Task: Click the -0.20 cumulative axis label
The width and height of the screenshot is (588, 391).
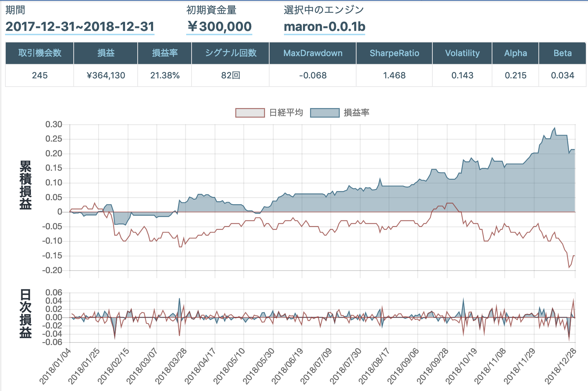Action: (52, 270)
